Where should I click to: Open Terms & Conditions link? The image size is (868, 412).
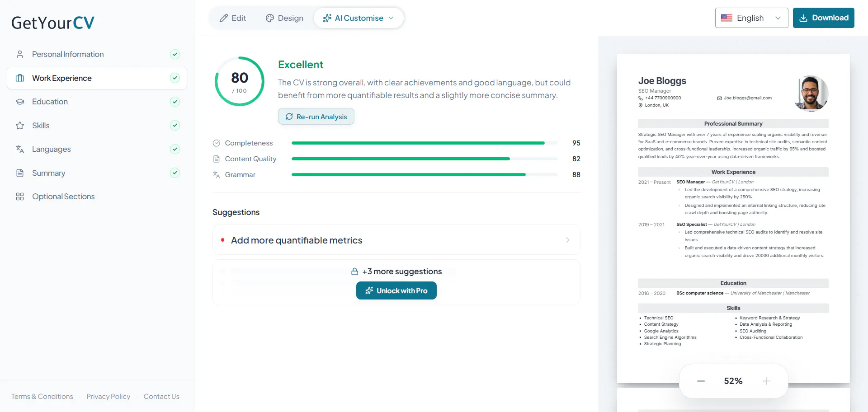point(42,397)
